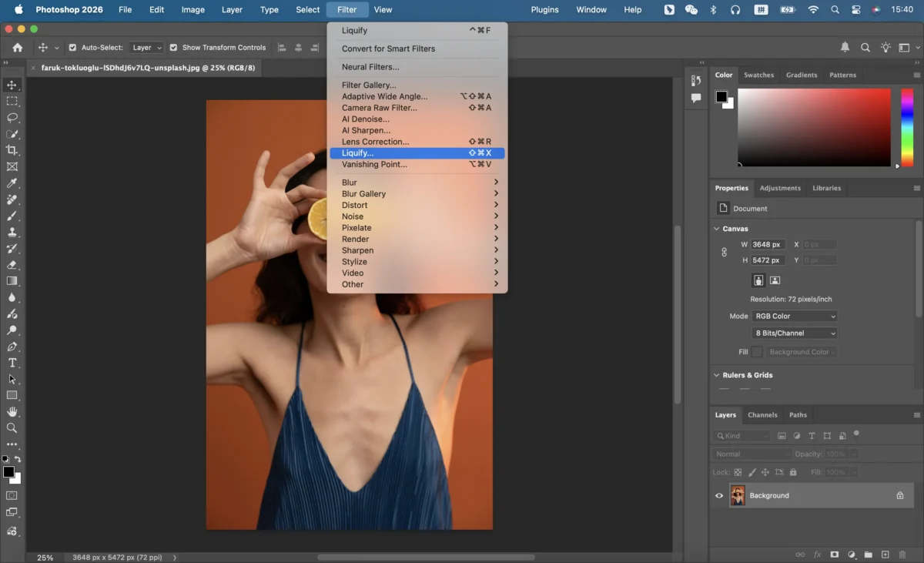This screenshot has height=563, width=924.
Task: Open the RGB Color mode dropdown
Action: tap(794, 316)
